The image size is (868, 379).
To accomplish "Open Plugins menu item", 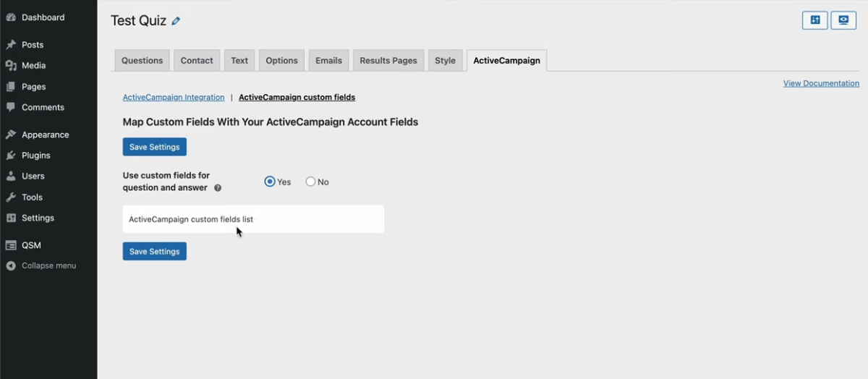I will [x=36, y=156].
